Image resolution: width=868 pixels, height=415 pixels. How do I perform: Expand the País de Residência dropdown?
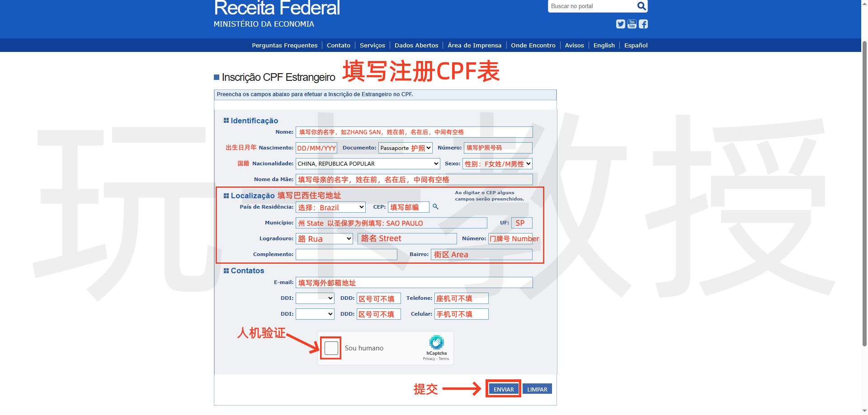[330, 207]
